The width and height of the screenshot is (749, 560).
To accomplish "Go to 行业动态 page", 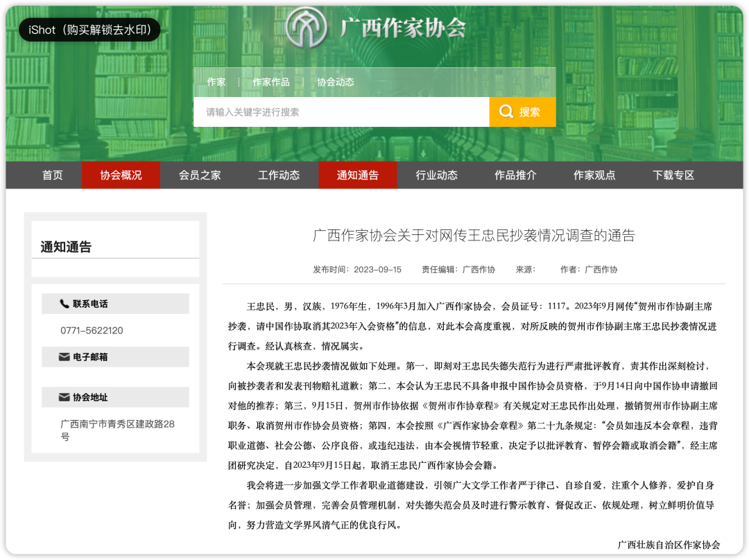I will point(436,175).
